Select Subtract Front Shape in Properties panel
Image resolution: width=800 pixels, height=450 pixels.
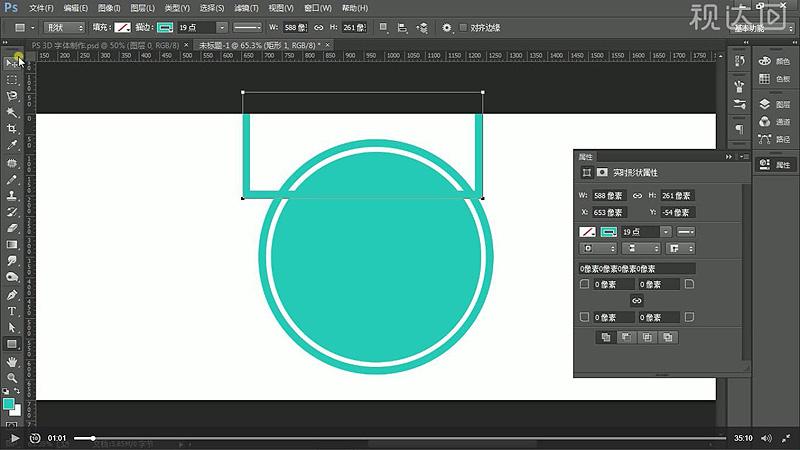pos(626,337)
